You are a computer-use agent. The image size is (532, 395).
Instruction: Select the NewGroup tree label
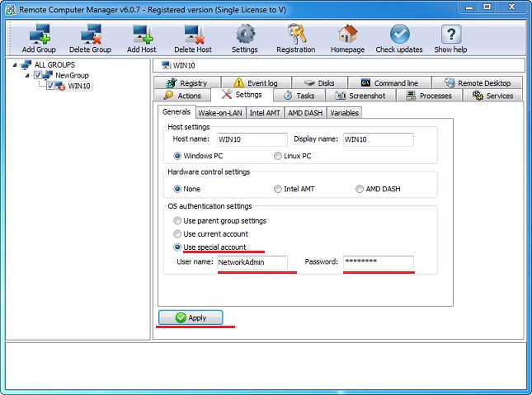[x=72, y=75]
